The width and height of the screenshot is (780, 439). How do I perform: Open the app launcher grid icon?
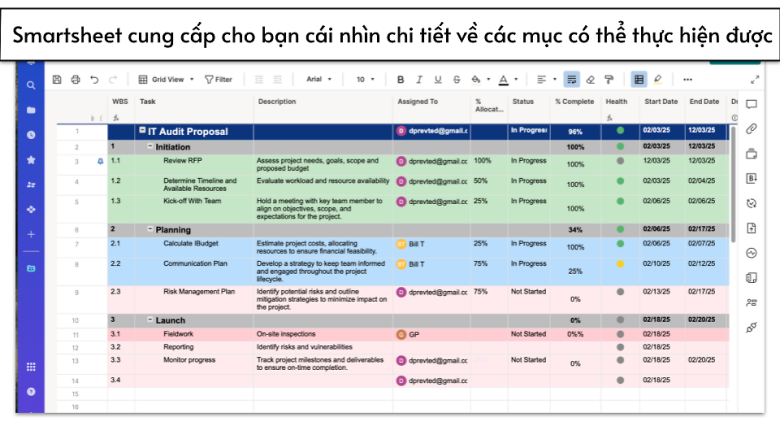pyautogui.click(x=31, y=367)
